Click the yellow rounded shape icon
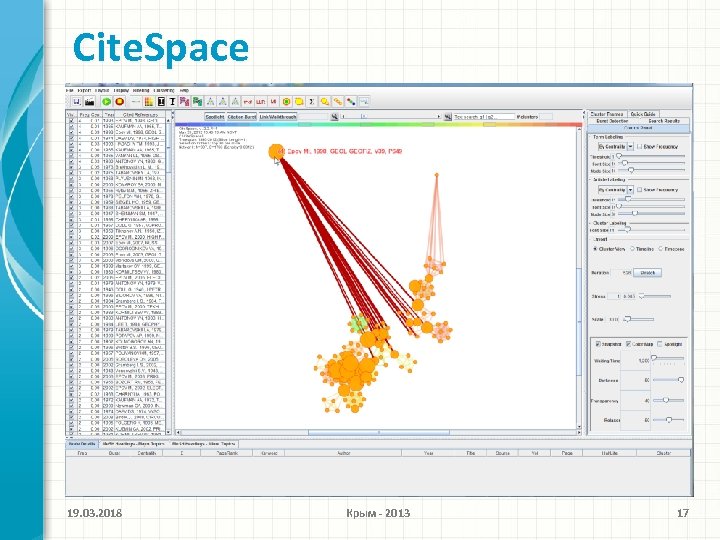The width and height of the screenshot is (720, 540). coord(299,101)
